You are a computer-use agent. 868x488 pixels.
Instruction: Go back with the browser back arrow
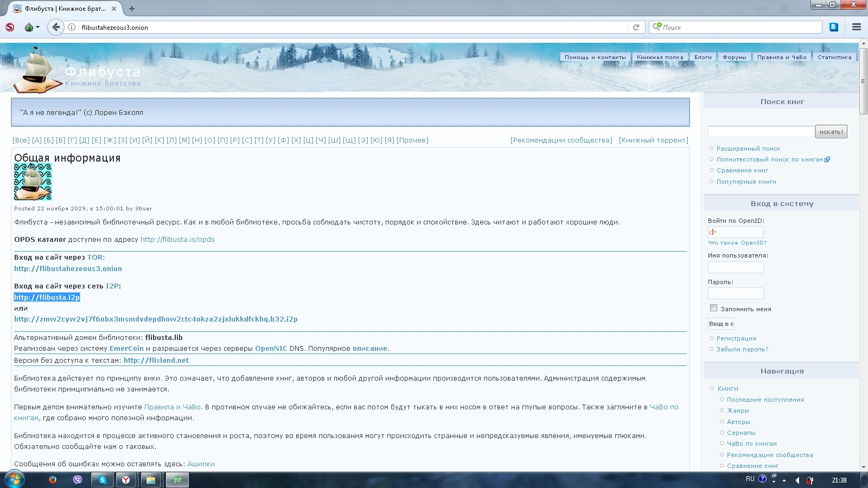coord(56,27)
